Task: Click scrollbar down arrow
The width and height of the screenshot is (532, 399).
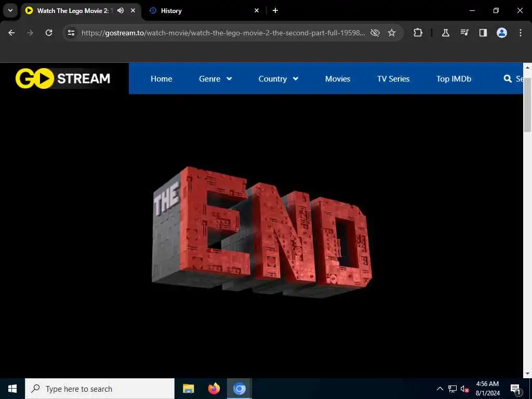Action: coord(527,374)
